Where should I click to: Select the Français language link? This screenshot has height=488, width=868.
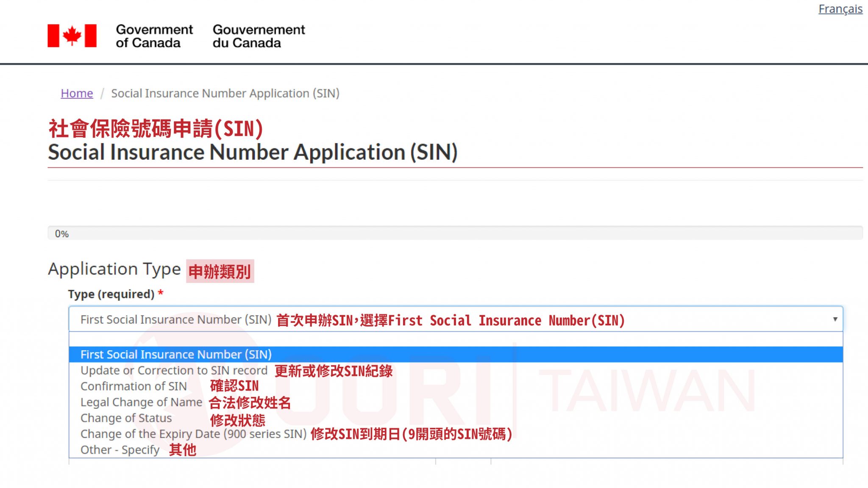(840, 9)
